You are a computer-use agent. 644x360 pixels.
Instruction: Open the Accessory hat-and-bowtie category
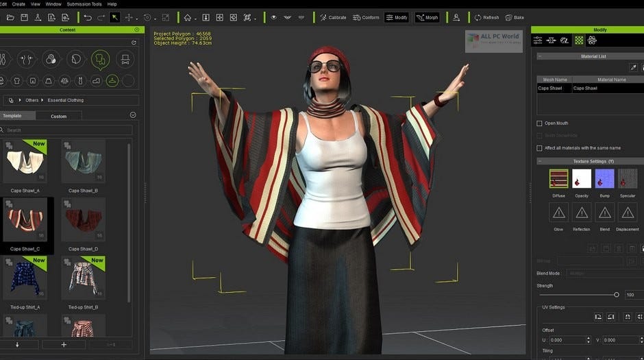pyautogui.click(x=125, y=60)
